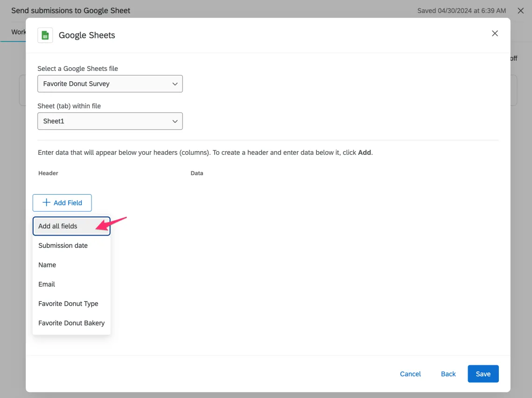Image resolution: width=532 pixels, height=398 pixels.
Task: Go Back to previous step
Action: pyautogui.click(x=448, y=374)
